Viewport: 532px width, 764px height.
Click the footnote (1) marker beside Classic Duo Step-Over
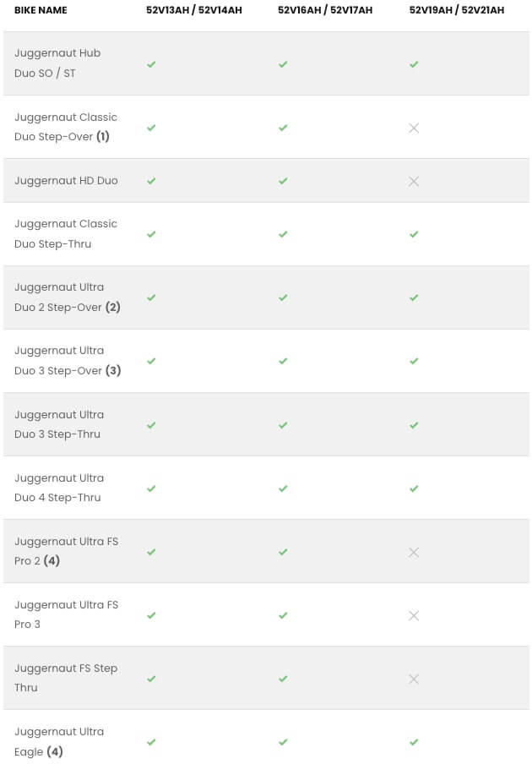click(x=103, y=136)
